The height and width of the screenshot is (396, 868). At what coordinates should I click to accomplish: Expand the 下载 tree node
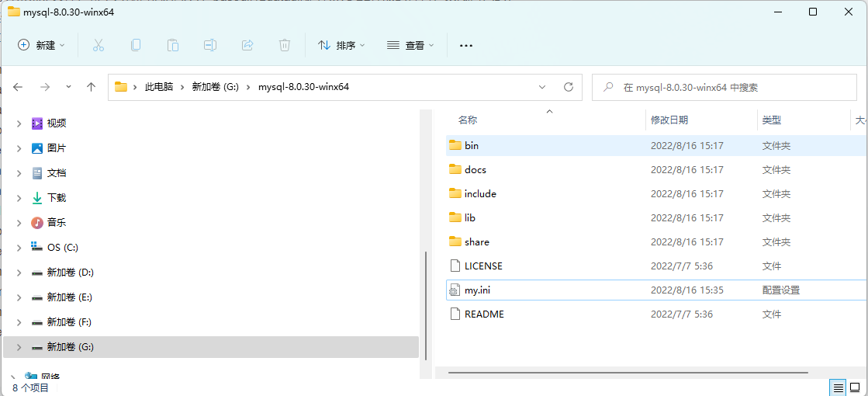(19, 198)
